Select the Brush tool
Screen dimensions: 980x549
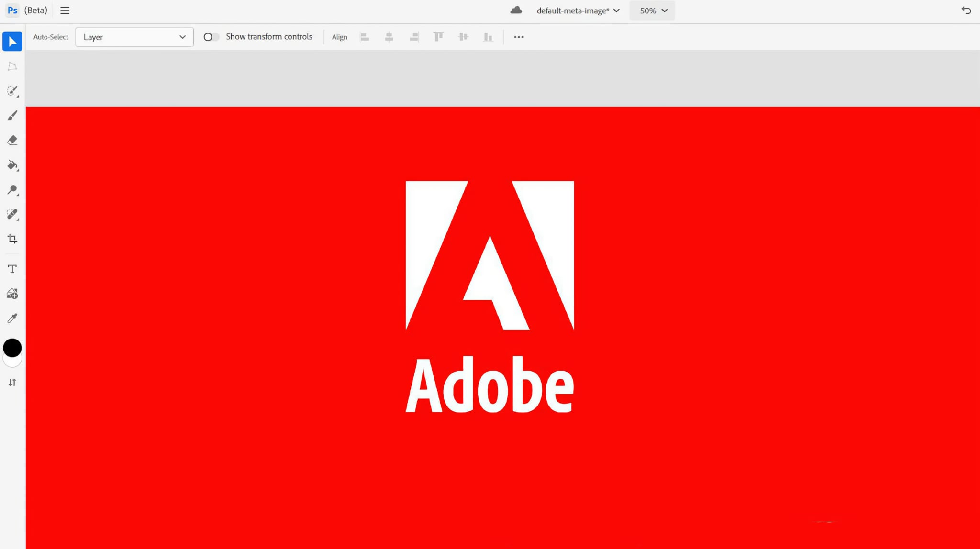click(12, 116)
